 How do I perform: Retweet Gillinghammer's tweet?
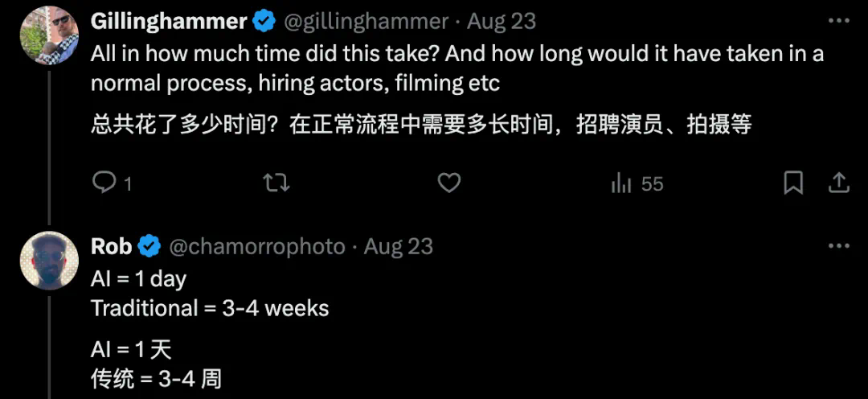[276, 183]
